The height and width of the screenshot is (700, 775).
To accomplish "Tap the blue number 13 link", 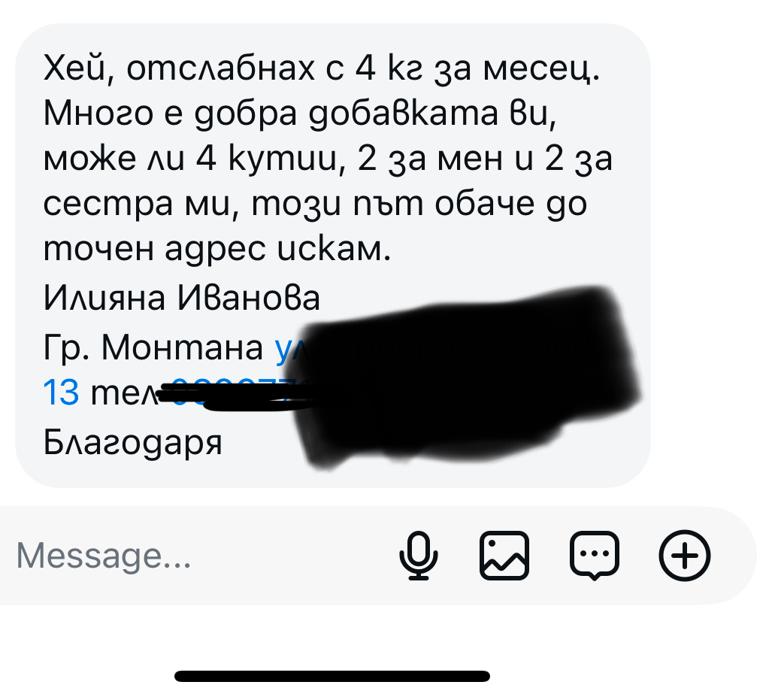I will (x=62, y=393).
